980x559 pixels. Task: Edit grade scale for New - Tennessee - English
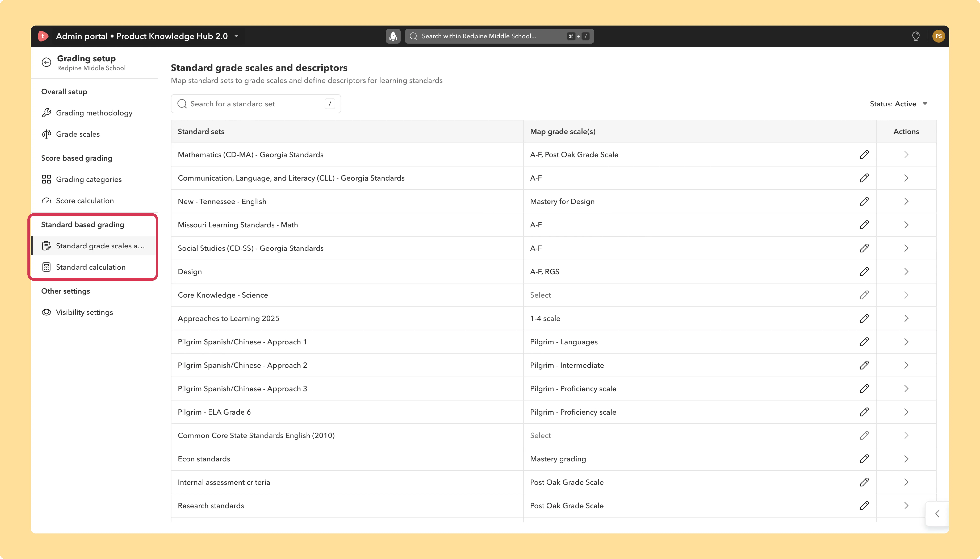pyautogui.click(x=864, y=201)
